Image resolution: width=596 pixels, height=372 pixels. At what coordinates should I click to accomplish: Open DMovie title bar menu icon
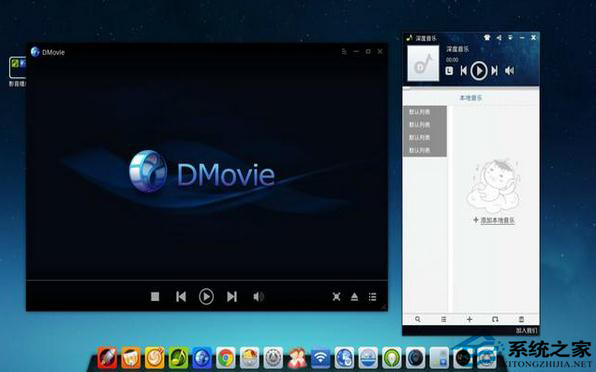(344, 51)
